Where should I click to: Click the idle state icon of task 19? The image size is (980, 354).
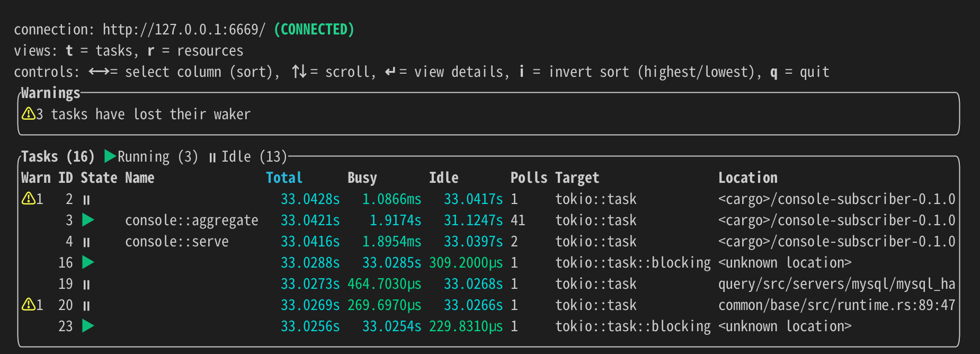click(x=86, y=285)
